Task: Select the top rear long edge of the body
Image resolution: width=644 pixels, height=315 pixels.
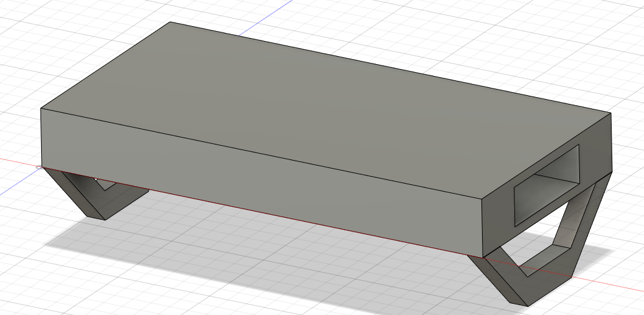Action: pos(390,67)
